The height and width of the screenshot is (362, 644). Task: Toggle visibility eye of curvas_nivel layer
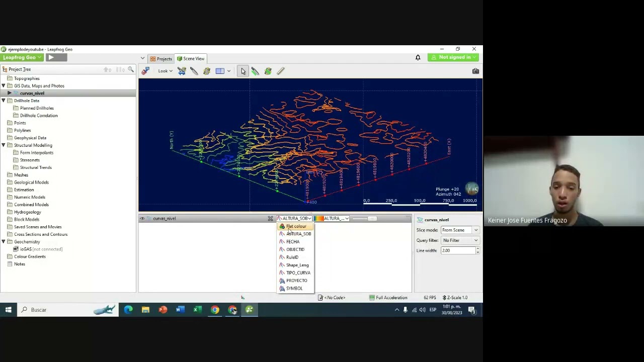pyautogui.click(x=142, y=218)
